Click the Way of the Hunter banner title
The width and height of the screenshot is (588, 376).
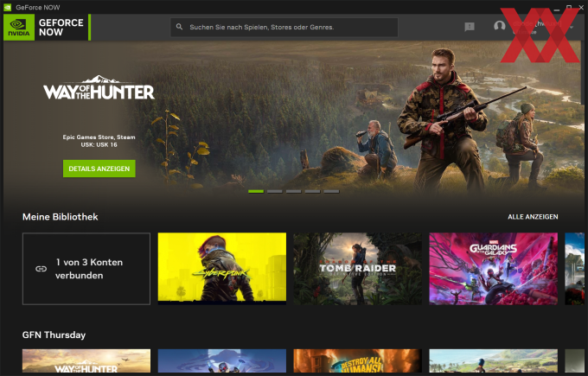[99, 87]
